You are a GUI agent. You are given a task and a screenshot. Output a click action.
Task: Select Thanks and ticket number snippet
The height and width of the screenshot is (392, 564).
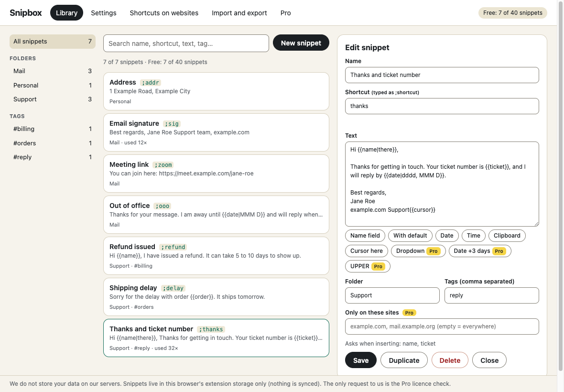coord(216,338)
